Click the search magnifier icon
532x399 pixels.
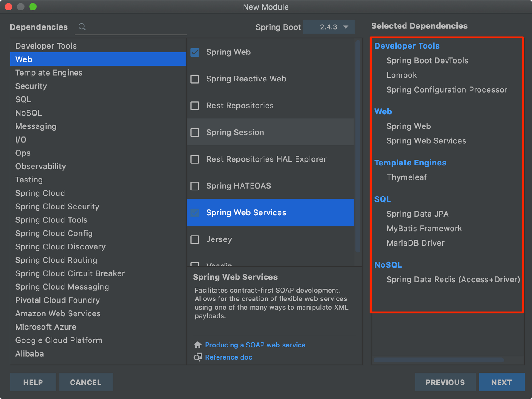coord(82,27)
